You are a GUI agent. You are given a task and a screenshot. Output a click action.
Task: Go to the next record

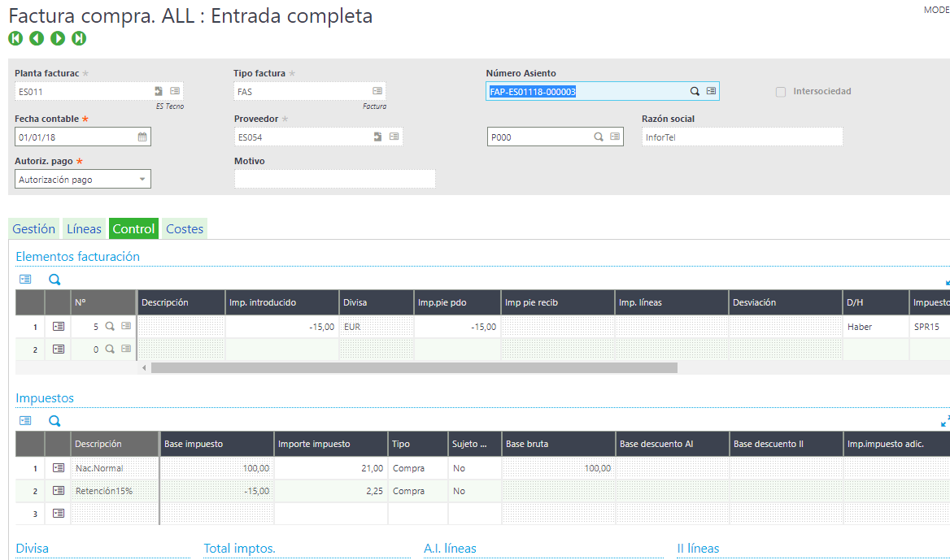58,38
